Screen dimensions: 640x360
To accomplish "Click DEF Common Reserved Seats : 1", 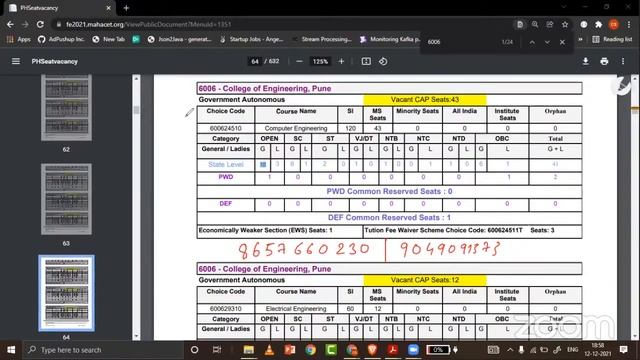I will 389,218.
